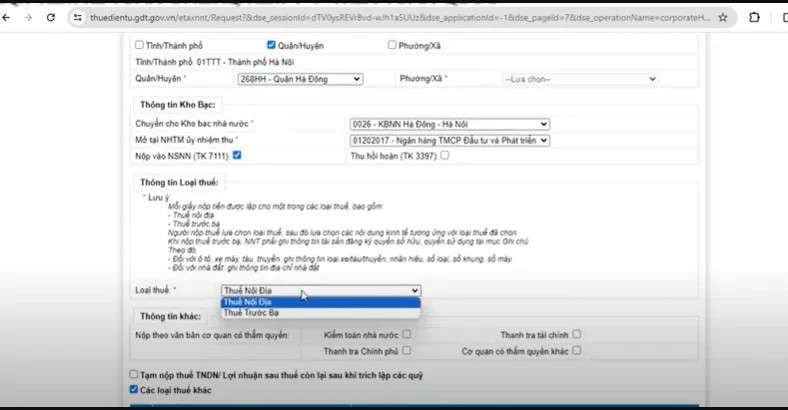Check the Tỉnh/Thành phố checkbox
The height and width of the screenshot is (410, 788).
click(x=138, y=45)
